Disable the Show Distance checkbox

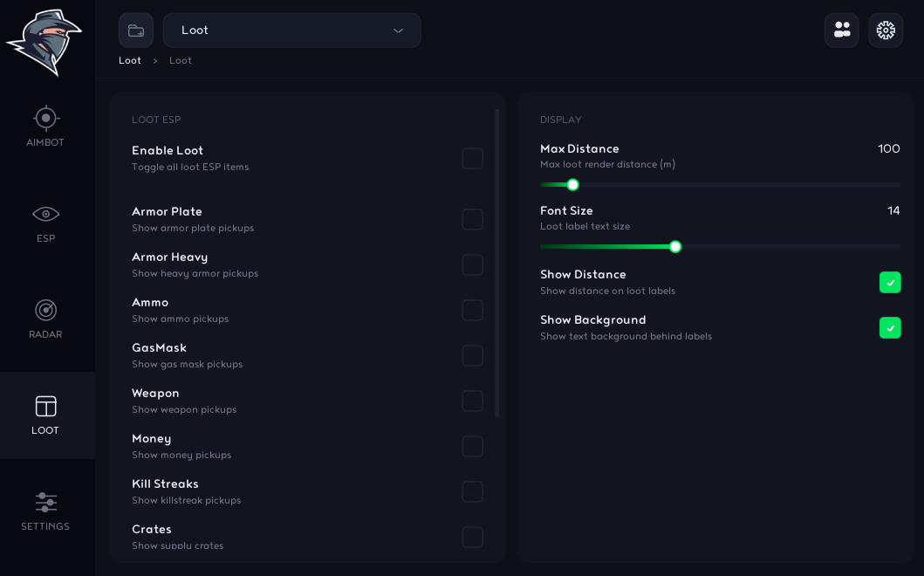[890, 283]
